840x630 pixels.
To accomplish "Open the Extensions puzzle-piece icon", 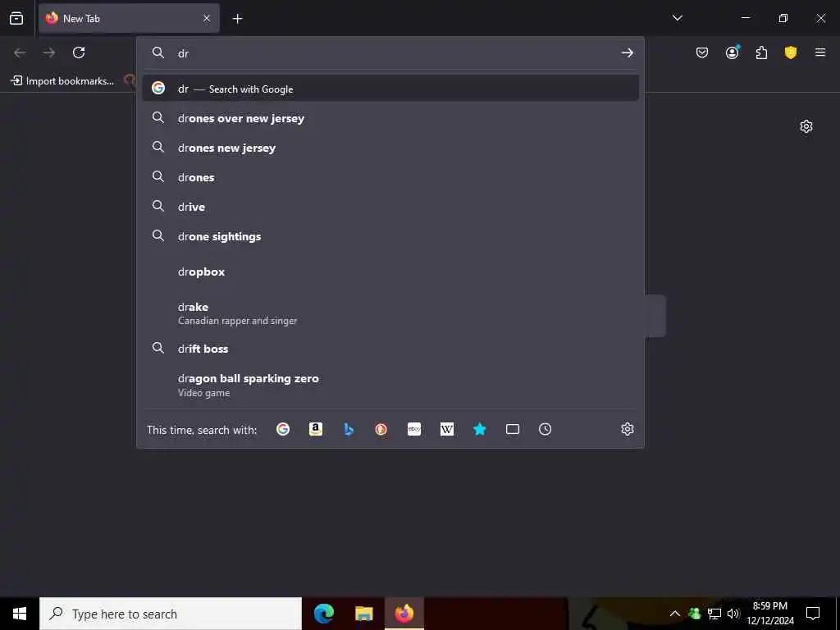I will [761, 52].
